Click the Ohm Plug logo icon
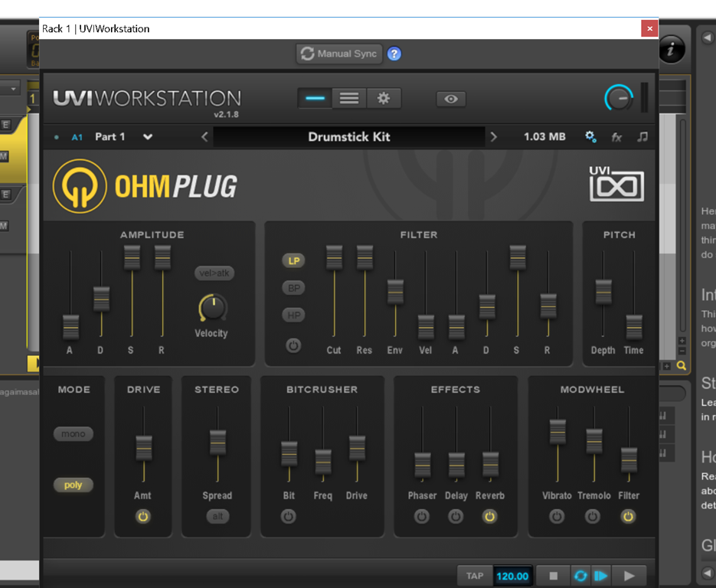 (x=80, y=186)
